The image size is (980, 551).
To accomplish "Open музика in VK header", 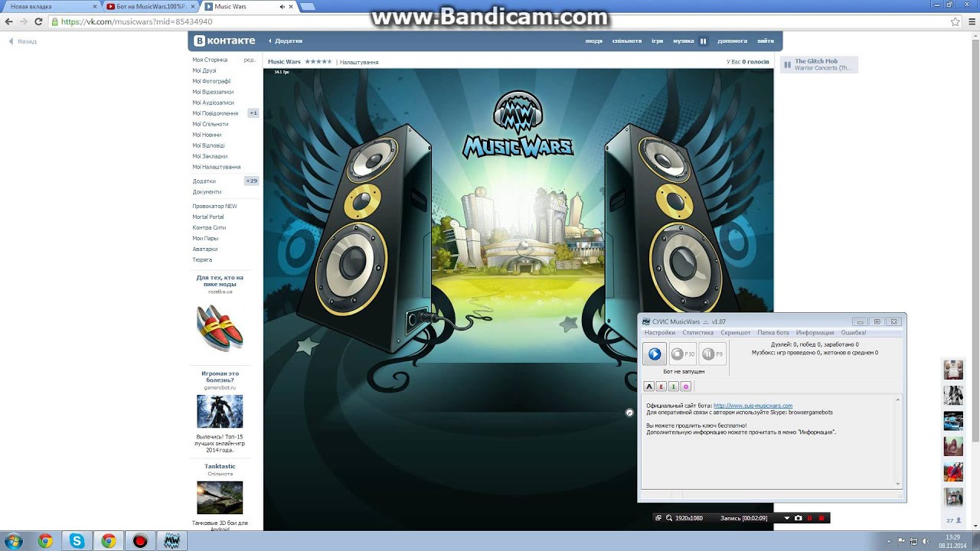I will coord(684,41).
